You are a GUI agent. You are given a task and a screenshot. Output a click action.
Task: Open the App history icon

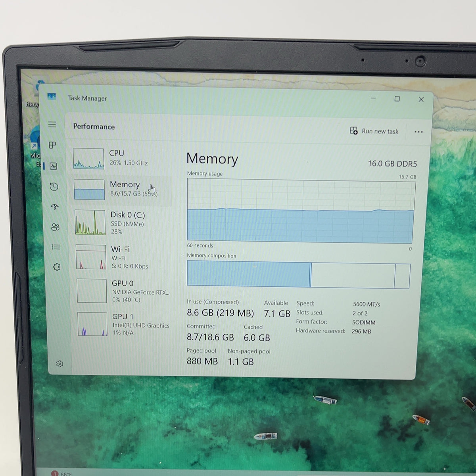click(x=54, y=186)
